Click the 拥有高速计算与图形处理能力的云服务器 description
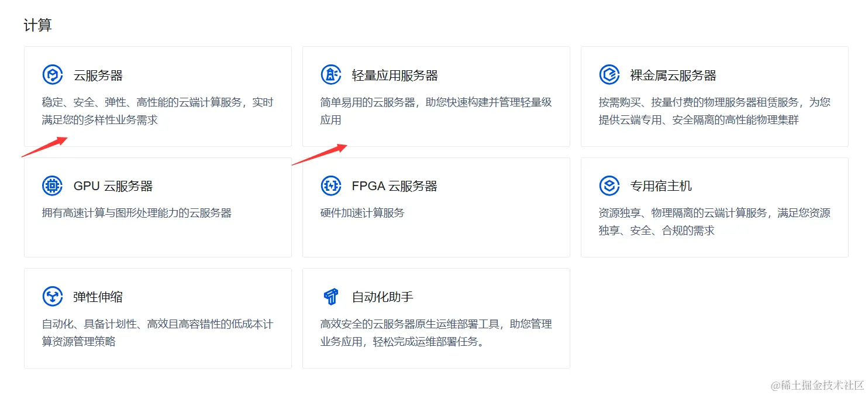Image resolution: width=868 pixels, height=395 pixels. coord(137,213)
